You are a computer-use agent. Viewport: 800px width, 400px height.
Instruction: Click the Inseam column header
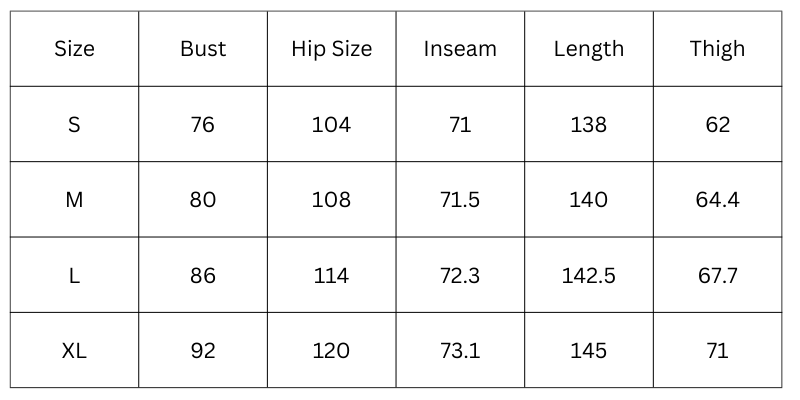click(460, 49)
